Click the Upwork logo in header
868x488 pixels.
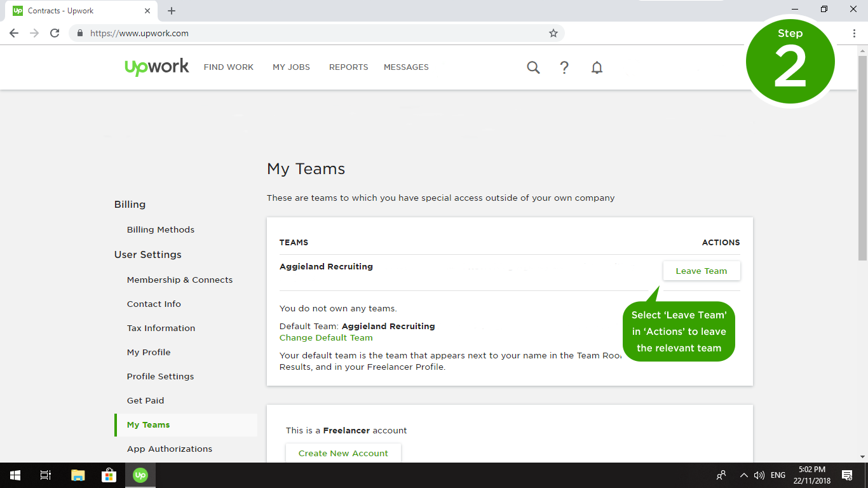point(157,67)
